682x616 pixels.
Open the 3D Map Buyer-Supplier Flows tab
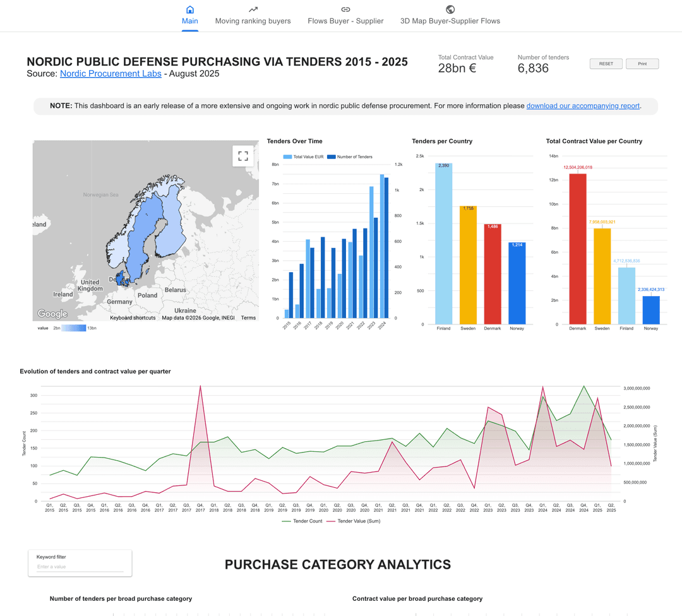tap(450, 21)
